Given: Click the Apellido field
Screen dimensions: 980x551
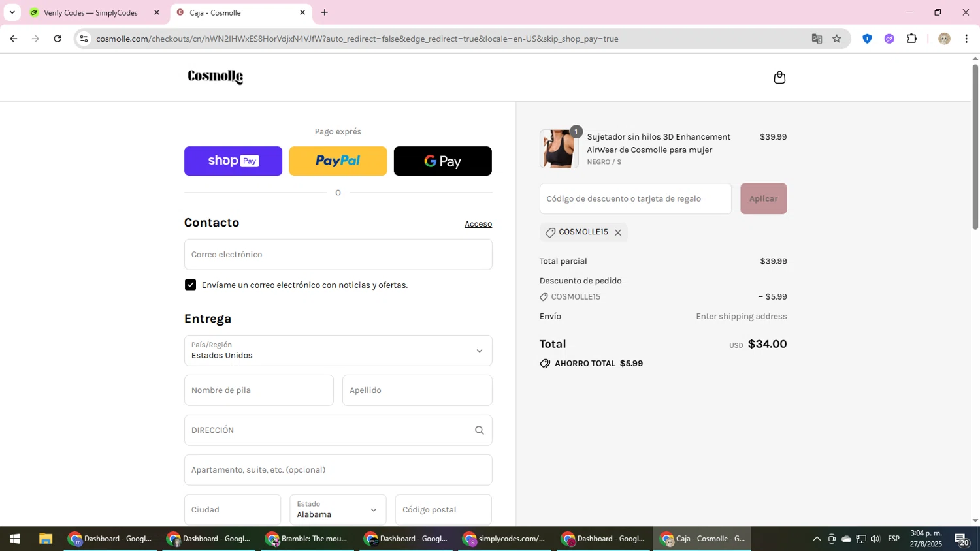Looking at the screenshot, I should (x=417, y=390).
